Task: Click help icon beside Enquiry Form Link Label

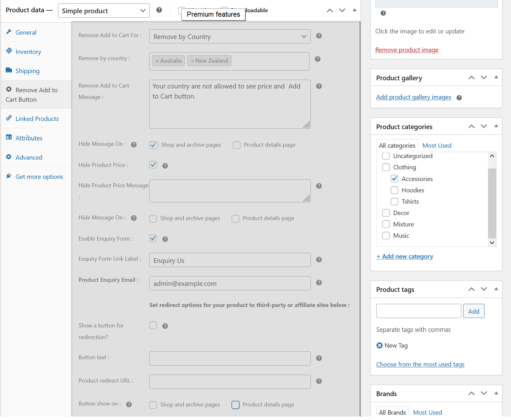Action: [319, 260]
